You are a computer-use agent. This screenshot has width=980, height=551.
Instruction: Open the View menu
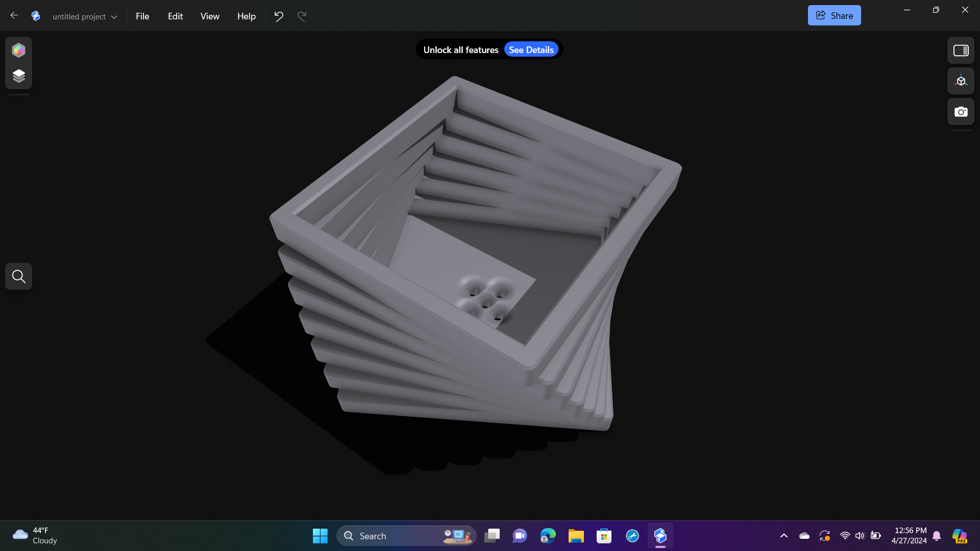point(210,16)
